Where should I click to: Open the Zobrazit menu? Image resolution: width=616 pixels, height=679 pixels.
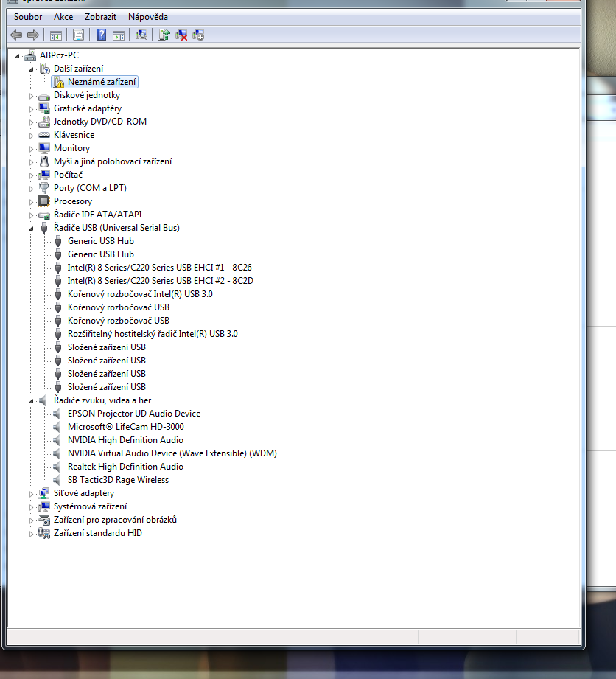pyautogui.click(x=100, y=17)
